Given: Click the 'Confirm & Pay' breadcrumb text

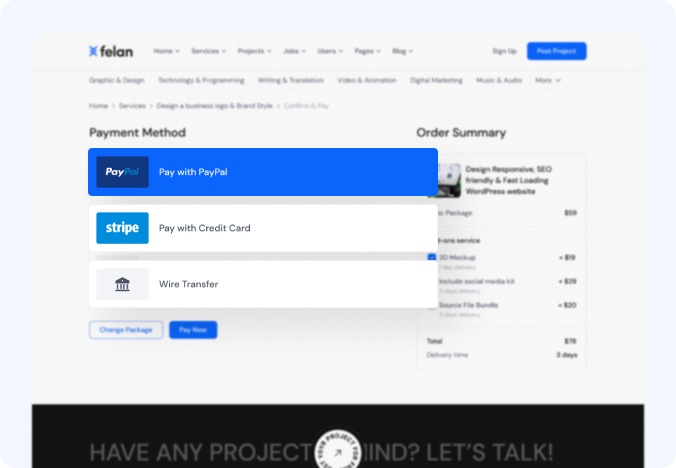Looking at the screenshot, I should click(x=306, y=106).
